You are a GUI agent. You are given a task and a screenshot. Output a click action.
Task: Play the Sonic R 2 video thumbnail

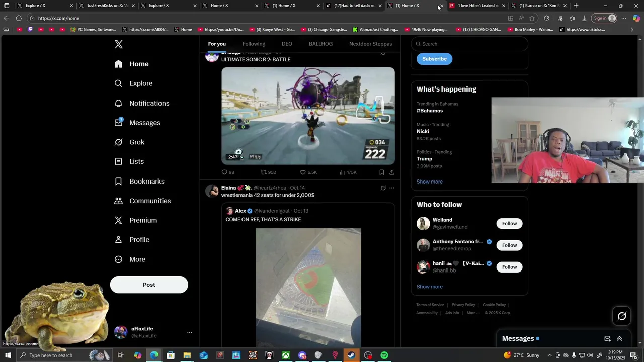pos(308,116)
